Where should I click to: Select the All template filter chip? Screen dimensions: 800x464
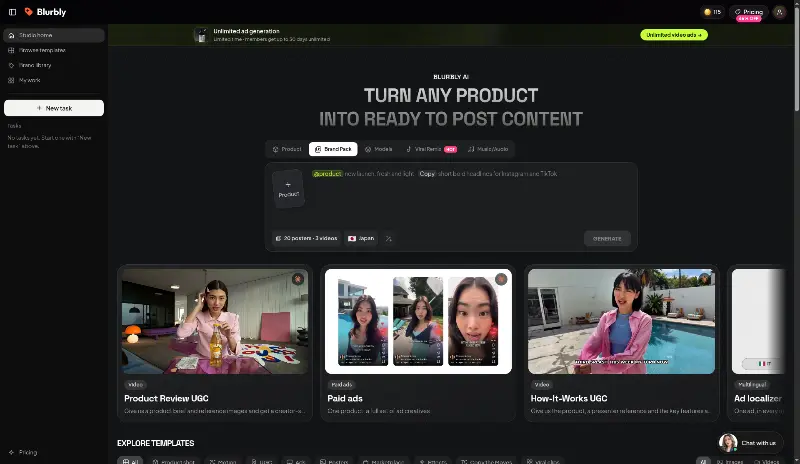tap(130, 461)
